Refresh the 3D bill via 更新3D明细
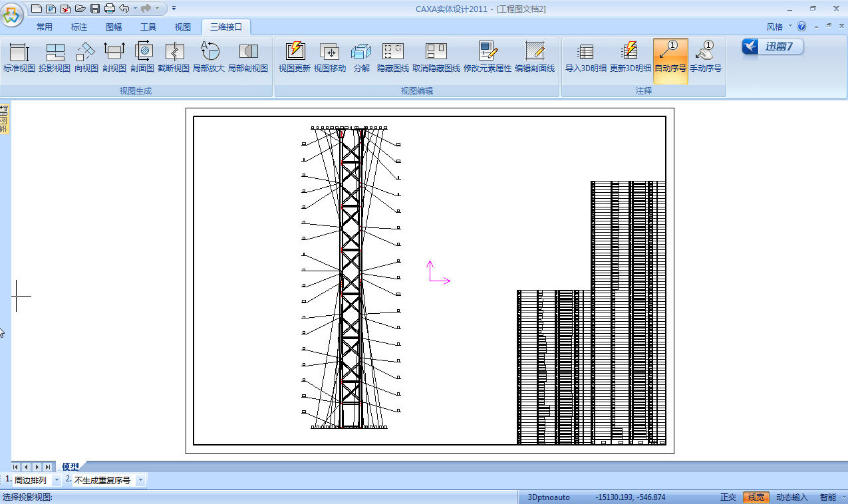Image resolution: width=848 pixels, height=504 pixels. [x=631, y=57]
